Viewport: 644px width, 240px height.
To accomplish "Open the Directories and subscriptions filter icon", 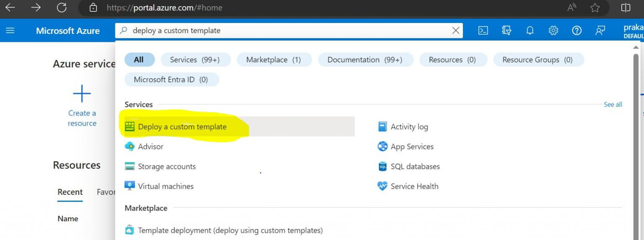I will click(506, 31).
